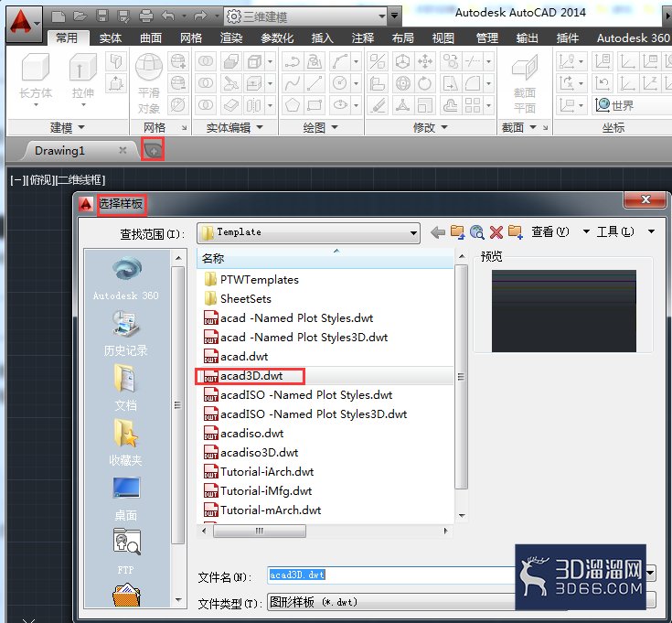Switch to the 网格 ribbon tab
Image resolution: width=672 pixels, height=623 pixels.
coord(191,38)
